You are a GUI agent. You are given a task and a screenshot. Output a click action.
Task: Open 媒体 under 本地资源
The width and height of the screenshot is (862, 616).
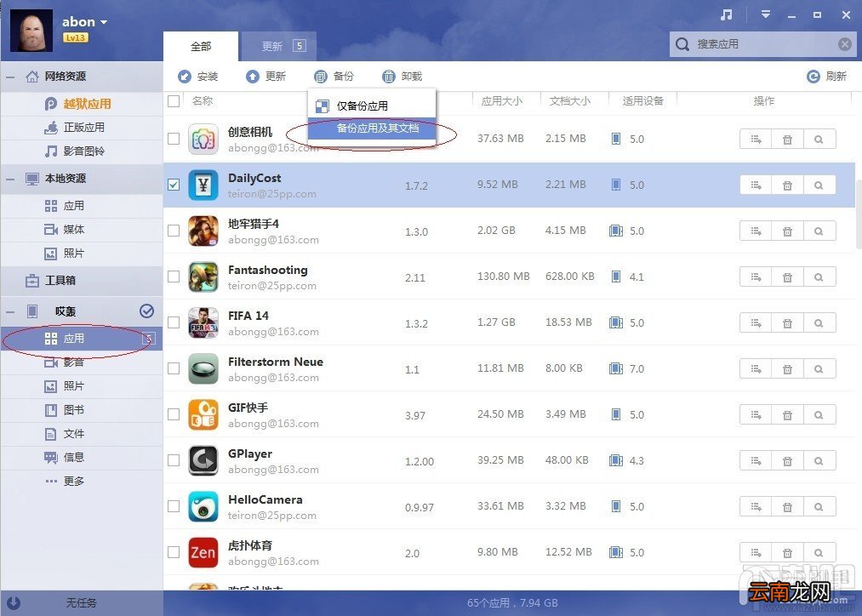(x=82, y=230)
